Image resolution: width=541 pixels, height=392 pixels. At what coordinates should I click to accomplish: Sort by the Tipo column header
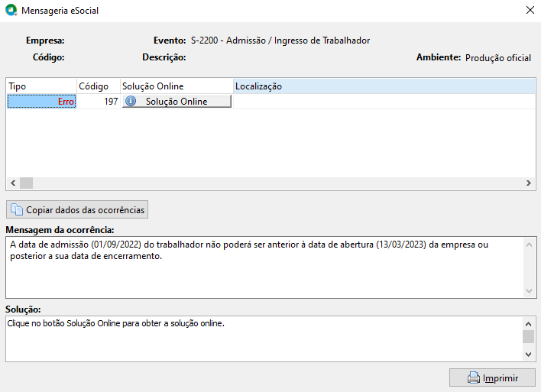pyautogui.click(x=41, y=86)
